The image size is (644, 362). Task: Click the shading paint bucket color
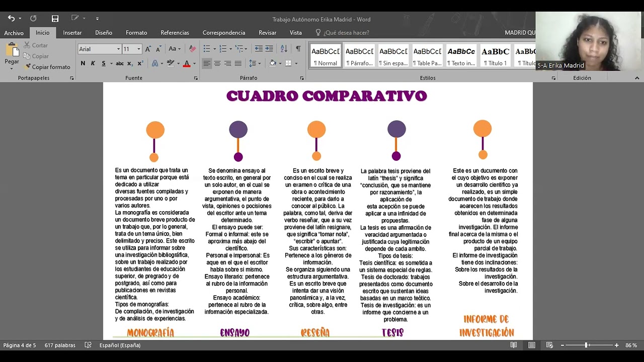(272, 63)
